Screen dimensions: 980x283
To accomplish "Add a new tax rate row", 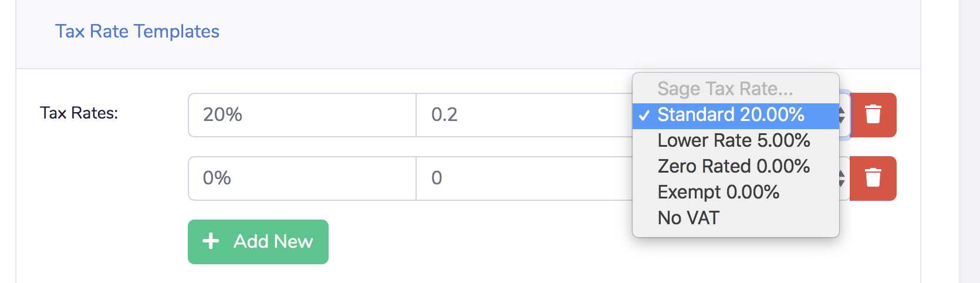I will click(x=258, y=242).
